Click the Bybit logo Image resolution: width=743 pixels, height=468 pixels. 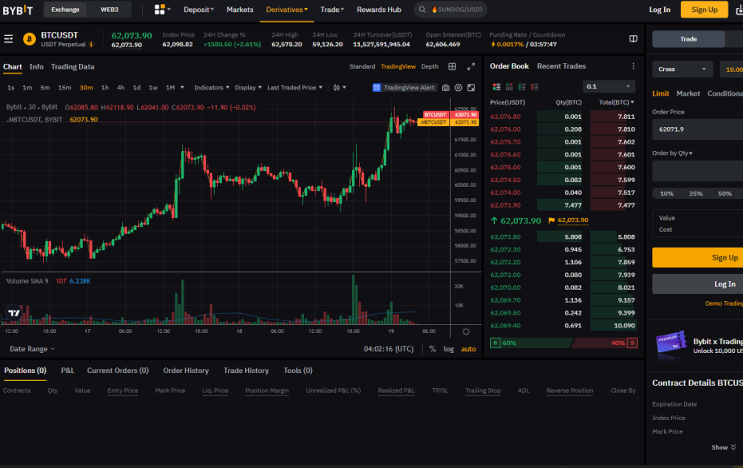click(x=18, y=9)
